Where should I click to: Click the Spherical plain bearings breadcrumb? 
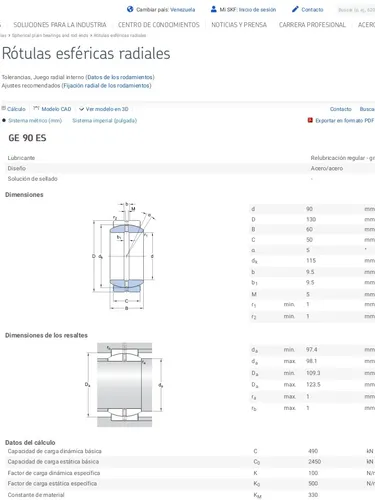(x=50, y=35)
